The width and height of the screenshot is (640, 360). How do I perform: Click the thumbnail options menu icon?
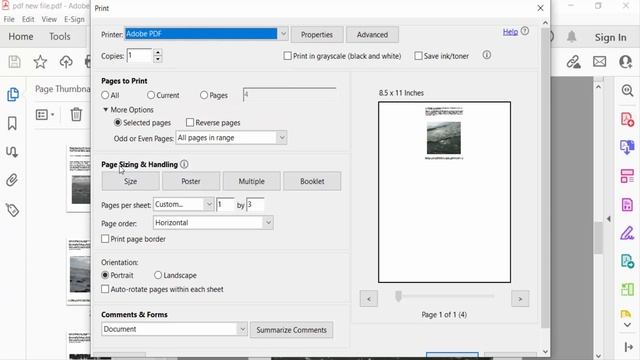(44, 115)
